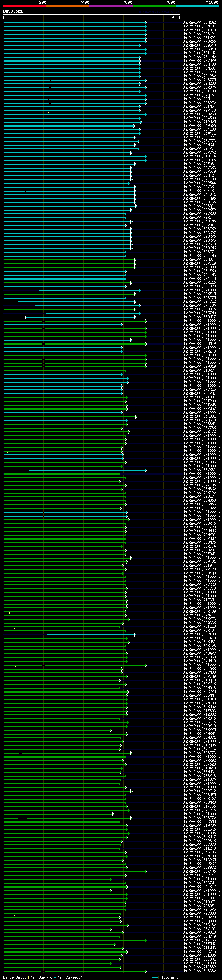Click the Large gaps legend text
222x980 pixels.
pyautogui.click(x=43, y=977)
